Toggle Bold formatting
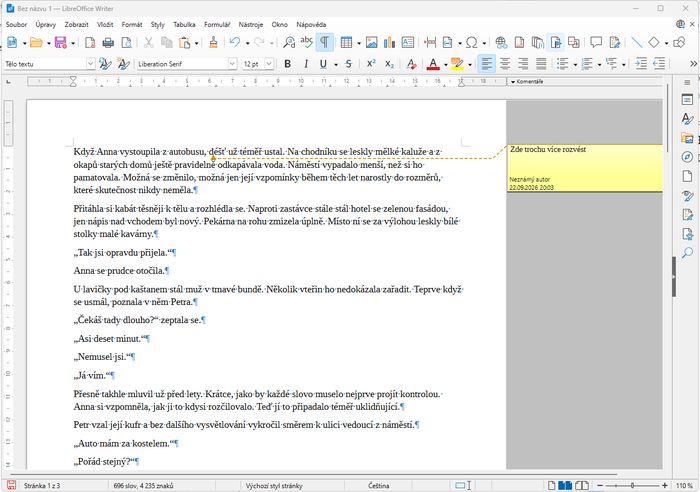The height and width of the screenshot is (492, 700). pos(288,64)
